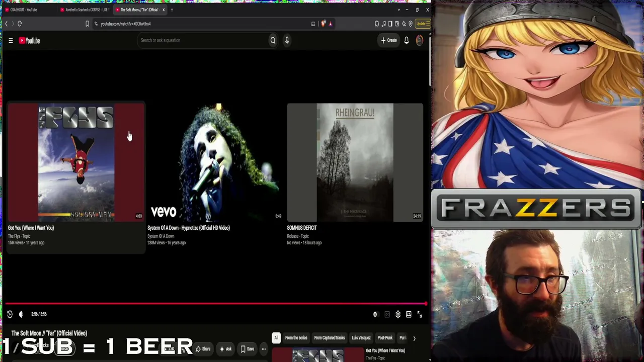Toggle subtitles/closed captions
644x362 pixels.
pos(387,314)
